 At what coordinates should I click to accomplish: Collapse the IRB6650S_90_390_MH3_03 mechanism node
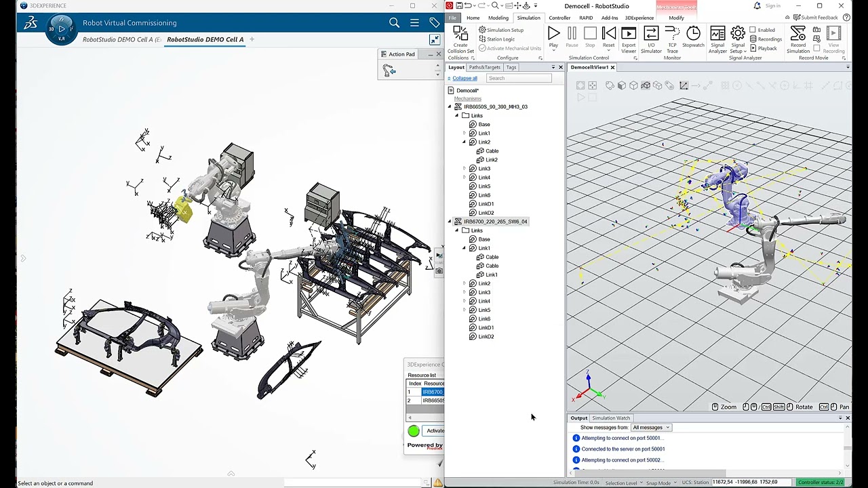click(x=449, y=106)
